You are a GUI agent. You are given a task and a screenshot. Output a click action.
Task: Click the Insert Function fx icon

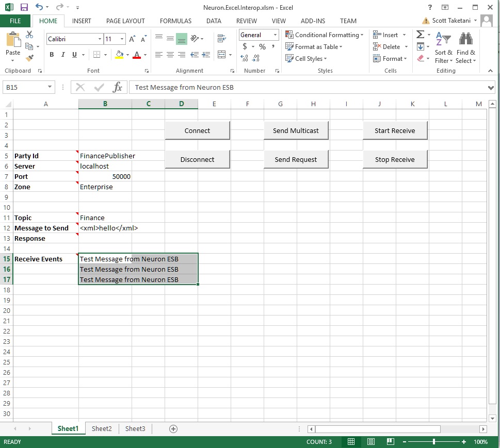click(x=117, y=87)
